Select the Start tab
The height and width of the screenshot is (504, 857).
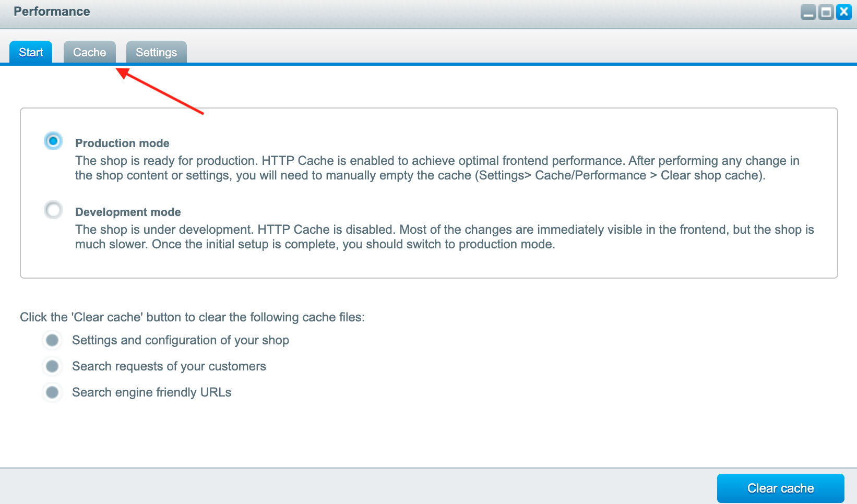[x=31, y=52]
